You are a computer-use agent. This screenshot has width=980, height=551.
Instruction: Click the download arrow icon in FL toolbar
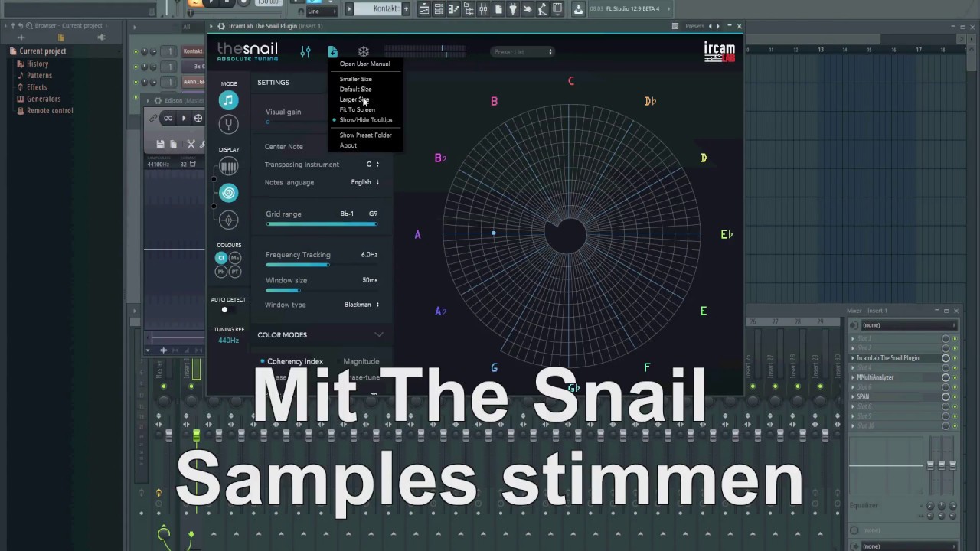point(578,9)
